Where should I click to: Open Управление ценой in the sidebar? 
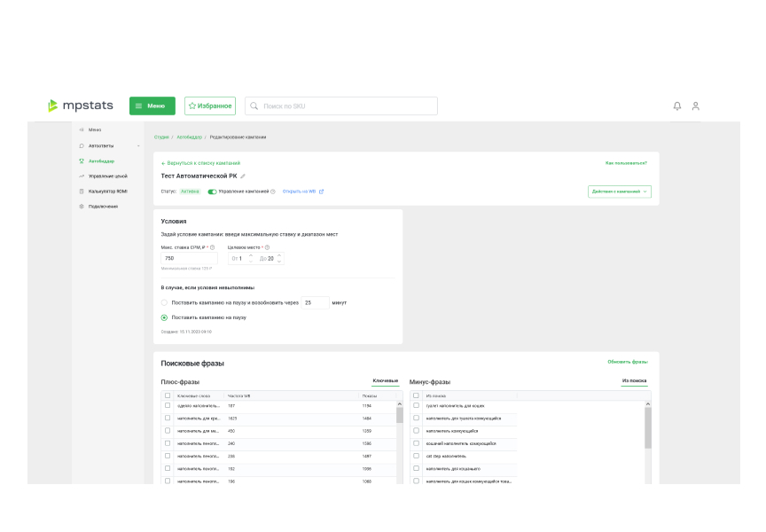coord(107,176)
